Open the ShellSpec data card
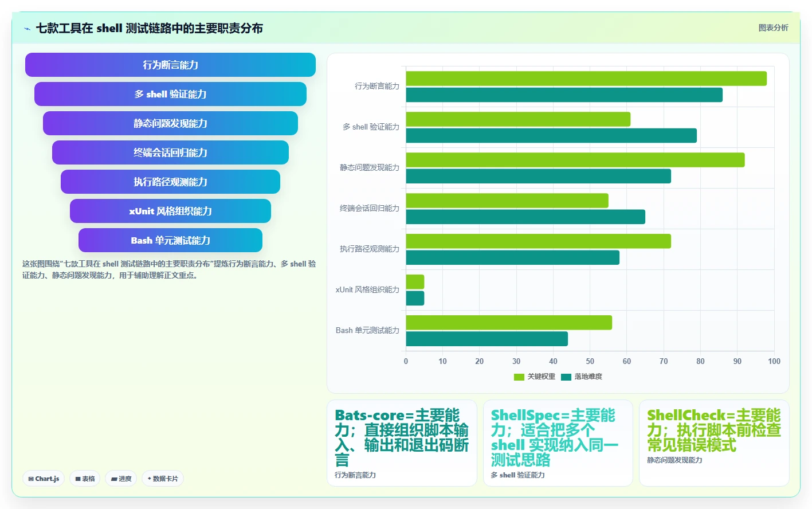This screenshot has height=509, width=812. click(558, 443)
